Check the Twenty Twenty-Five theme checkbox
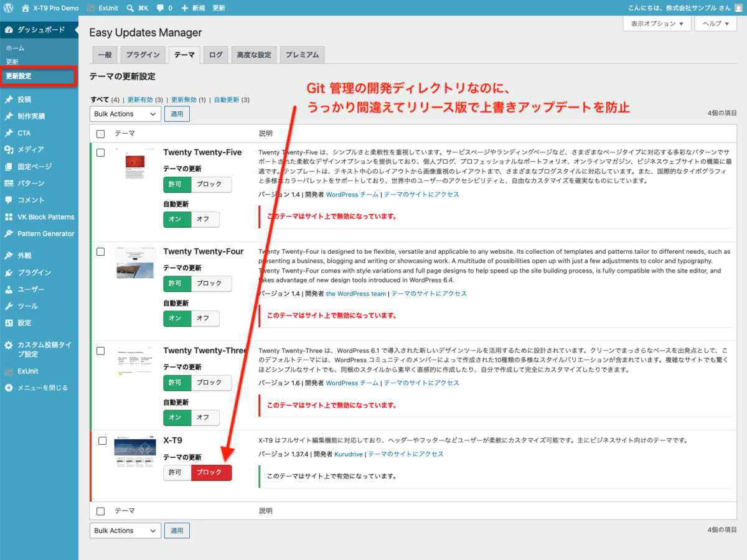Screen dimensions: 747x560 (100, 152)
